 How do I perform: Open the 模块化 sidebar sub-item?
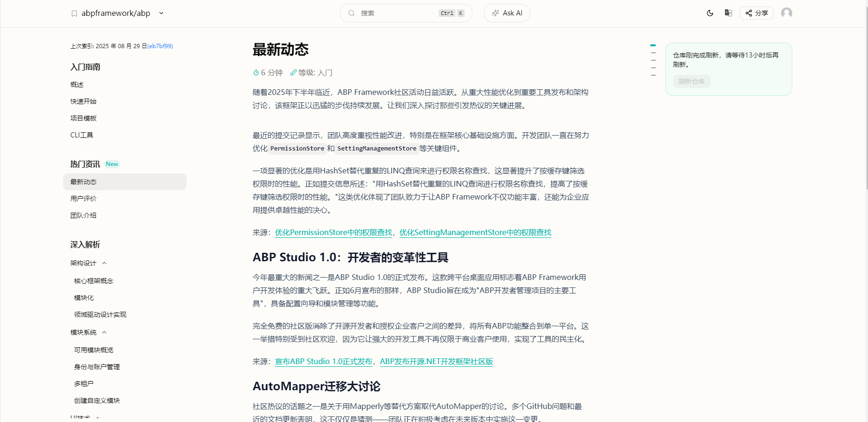point(84,298)
